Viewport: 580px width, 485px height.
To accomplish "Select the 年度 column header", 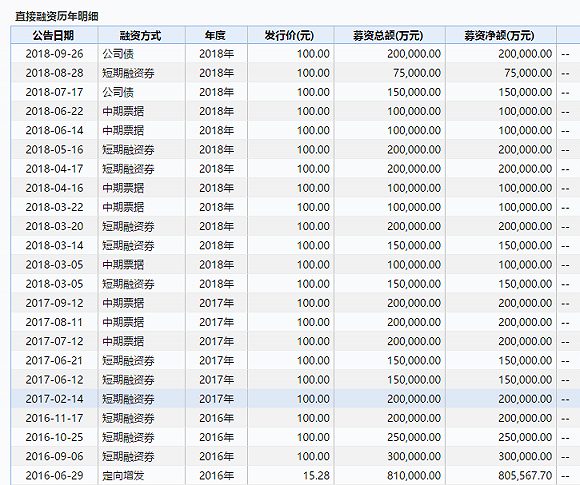I will tap(216, 35).
